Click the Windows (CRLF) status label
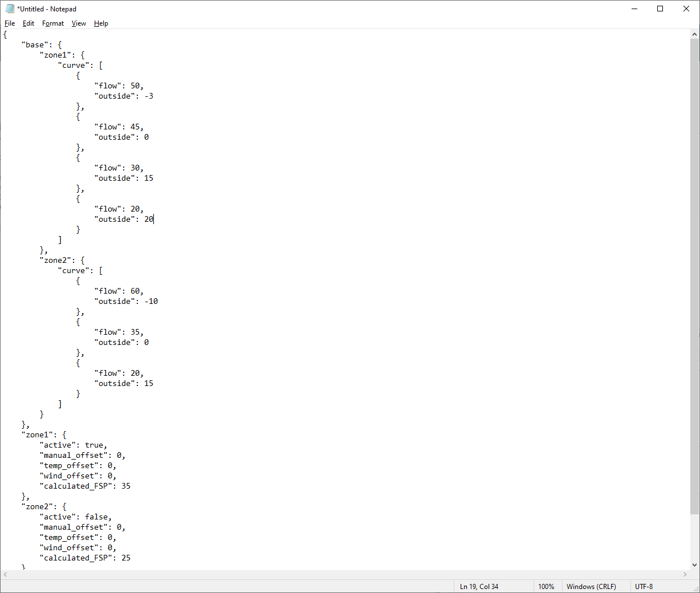Image resolution: width=700 pixels, height=593 pixels. [x=591, y=587]
